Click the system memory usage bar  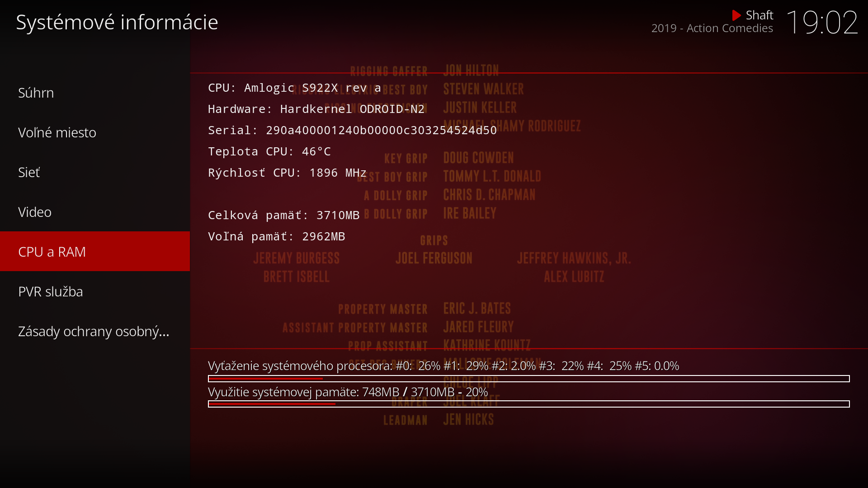click(528, 404)
